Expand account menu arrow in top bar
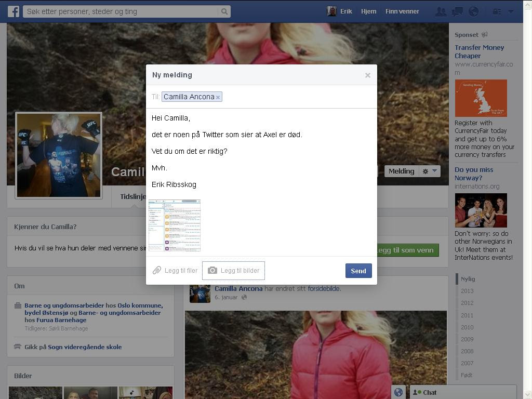The width and height of the screenshot is (532, 399). 511,11
